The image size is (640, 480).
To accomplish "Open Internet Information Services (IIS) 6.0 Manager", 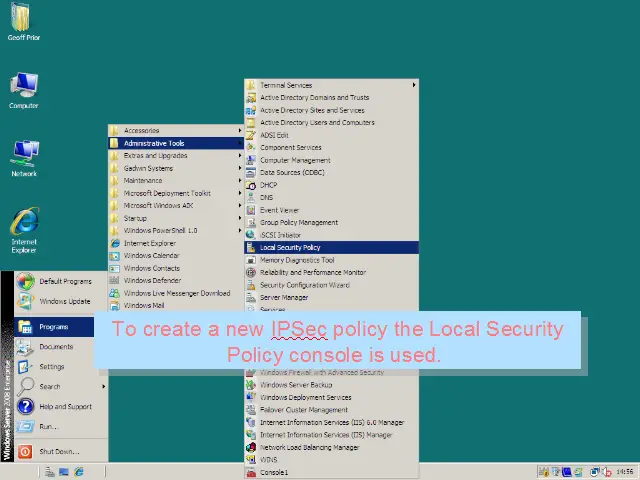I will (x=331, y=422).
